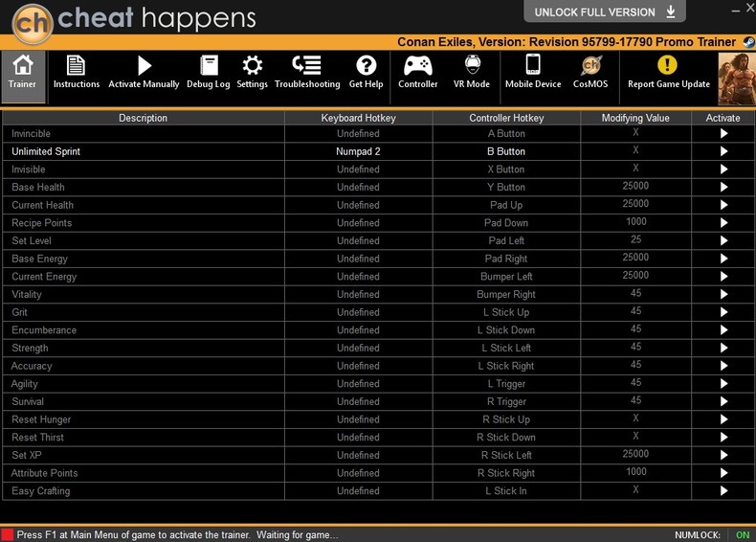Select the Reset Thirst description
Image resolution: width=756 pixels, height=542 pixels.
pyautogui.click(x=37, y=438)
